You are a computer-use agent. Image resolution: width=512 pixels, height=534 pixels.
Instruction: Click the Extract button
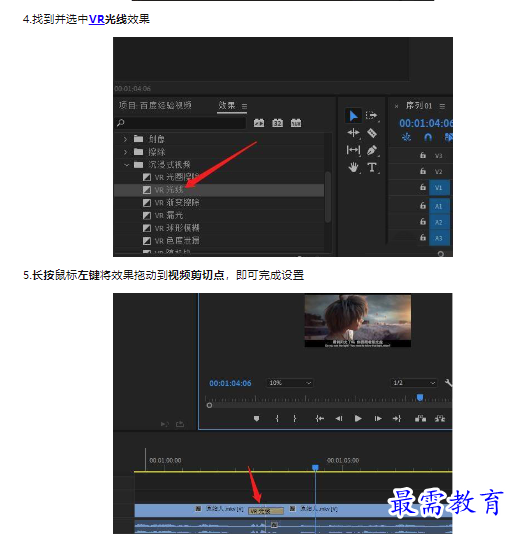coord(440,419)
